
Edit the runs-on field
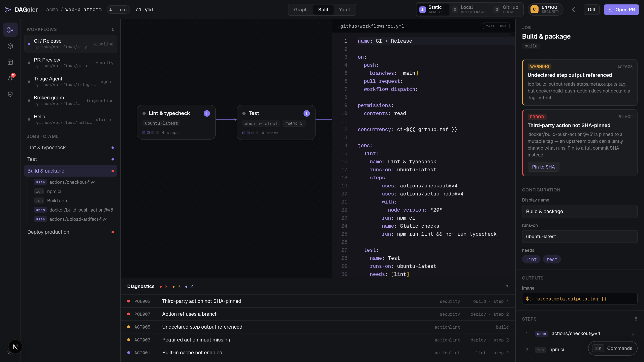580,236
